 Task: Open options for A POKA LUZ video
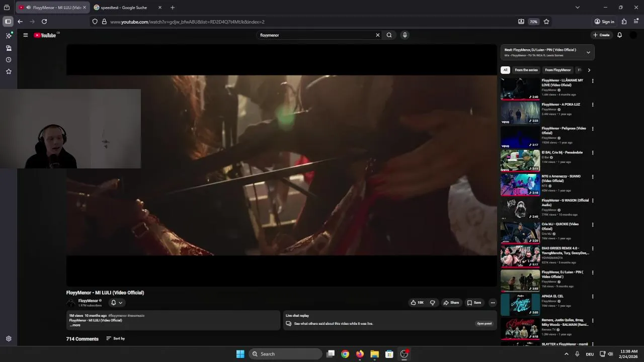click(x=593, y=105)
